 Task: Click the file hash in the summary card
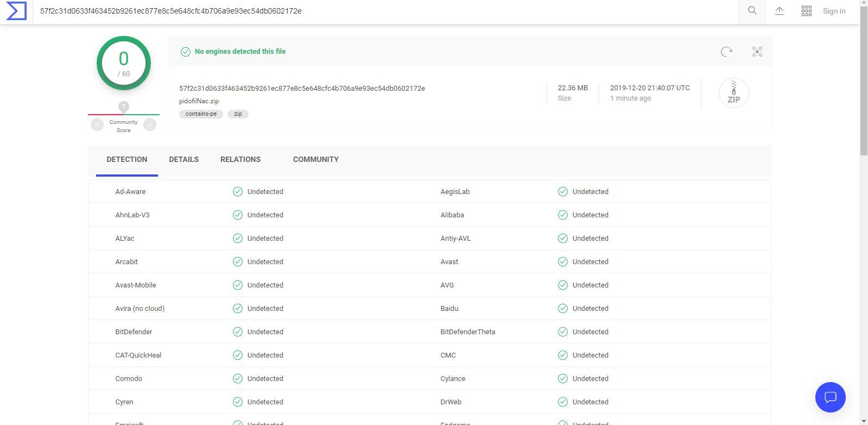click(302, 88)
